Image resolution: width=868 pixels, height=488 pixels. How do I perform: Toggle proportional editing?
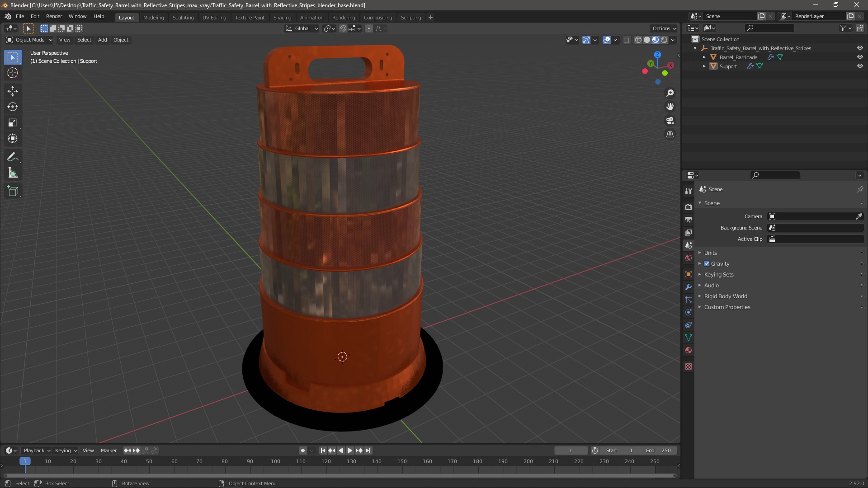[369, 28]
